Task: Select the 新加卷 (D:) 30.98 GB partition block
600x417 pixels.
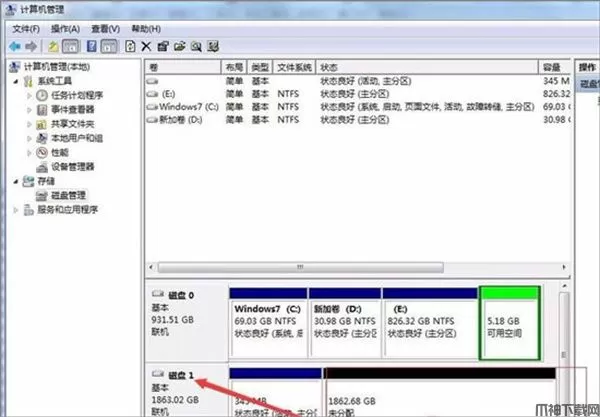Action: pyautogui.click(x=345, y=323)
